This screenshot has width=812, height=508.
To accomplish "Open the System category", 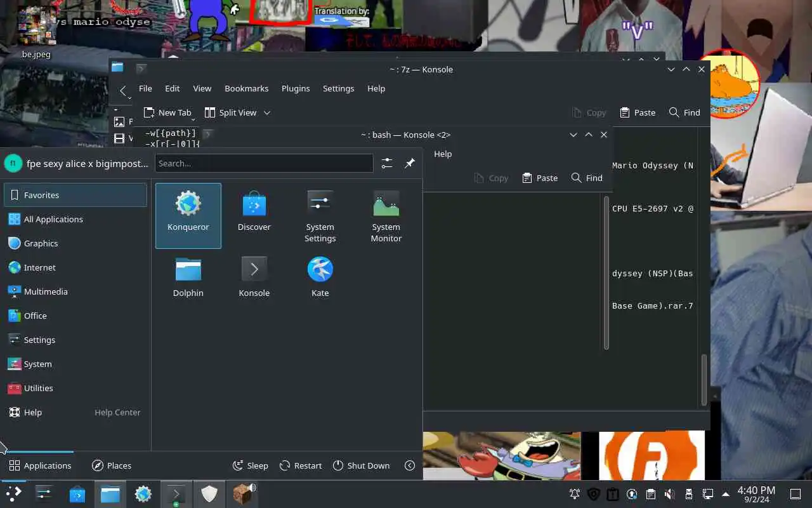I will coord(75,364).
